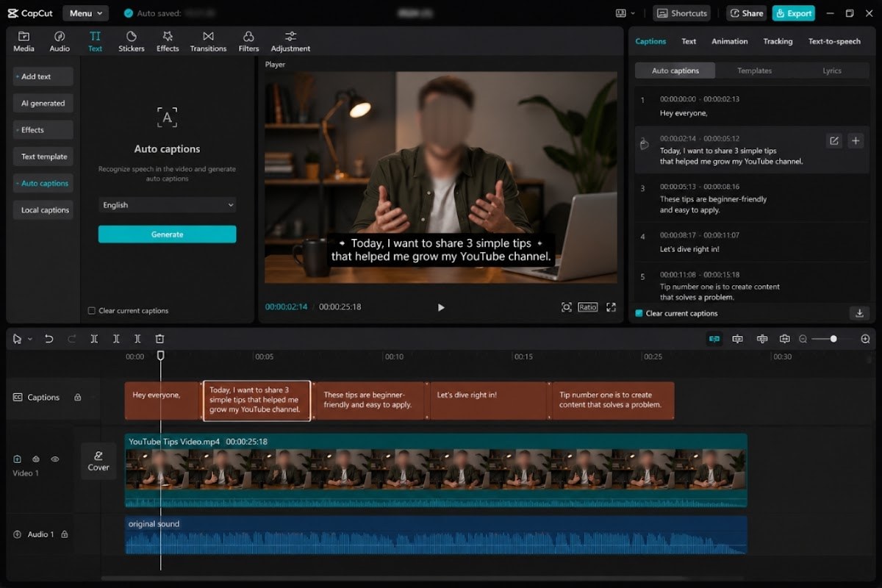Lock the Captions track
This screenshot has height=588, width=882.
point(77,398)
